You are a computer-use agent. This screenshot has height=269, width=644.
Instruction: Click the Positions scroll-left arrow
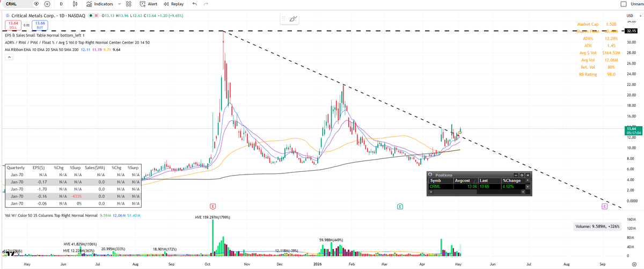pos(431,192)
